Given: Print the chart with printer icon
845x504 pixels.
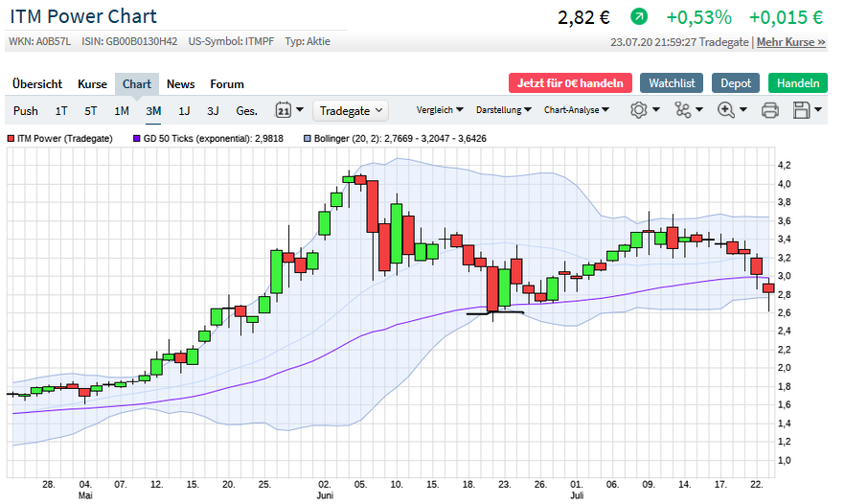Looking at the screenshot, I should tap(769, 110).
